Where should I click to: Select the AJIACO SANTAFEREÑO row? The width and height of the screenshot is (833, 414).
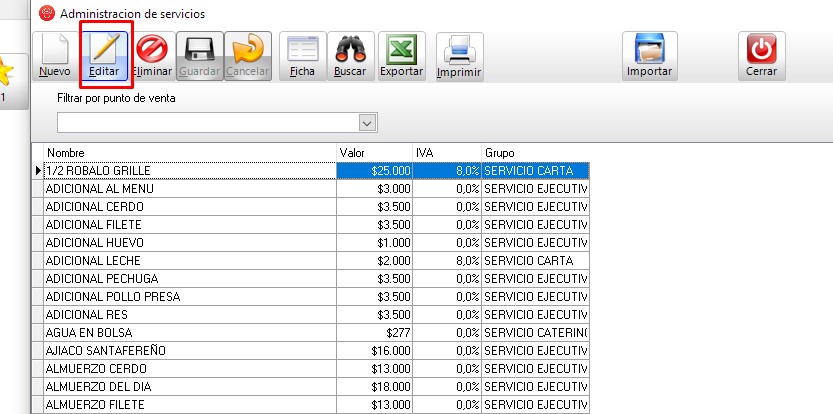click(190, 351)
